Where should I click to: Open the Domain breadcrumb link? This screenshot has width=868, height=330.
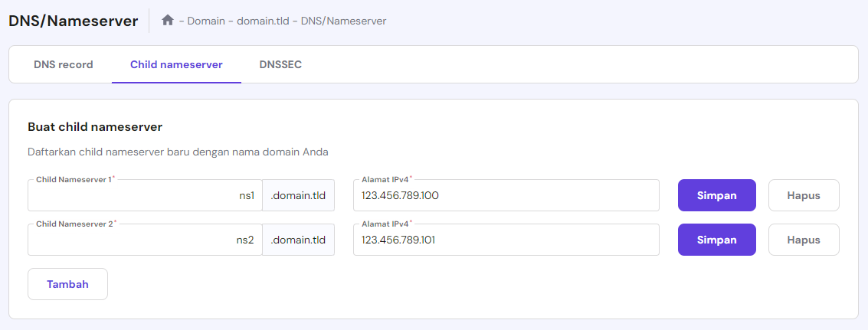pyautogui.click(x=206, y=21)
